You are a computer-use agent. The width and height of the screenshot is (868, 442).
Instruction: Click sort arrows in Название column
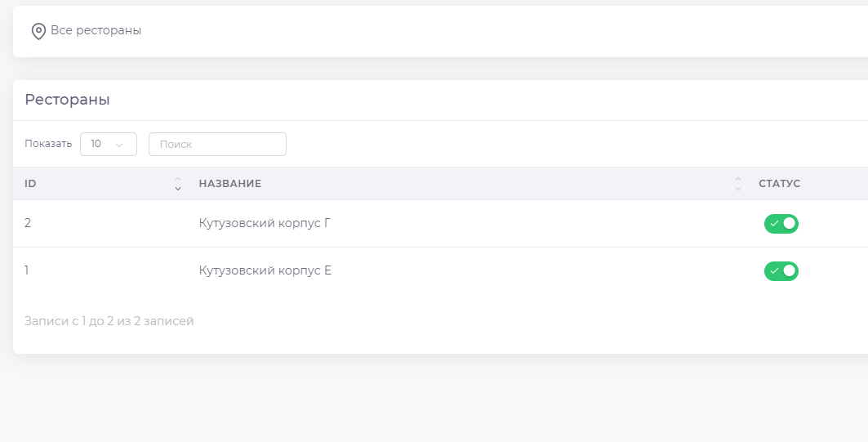tap(737, 184)
